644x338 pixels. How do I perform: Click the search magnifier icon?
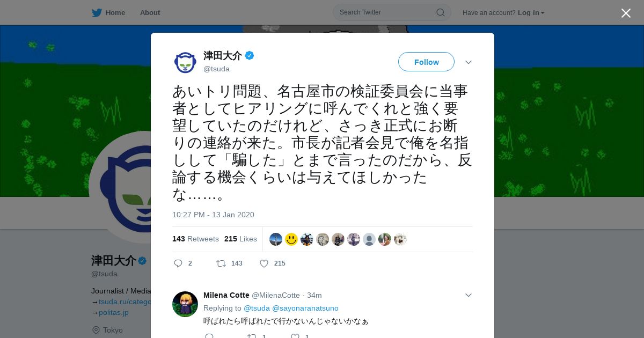440,12
